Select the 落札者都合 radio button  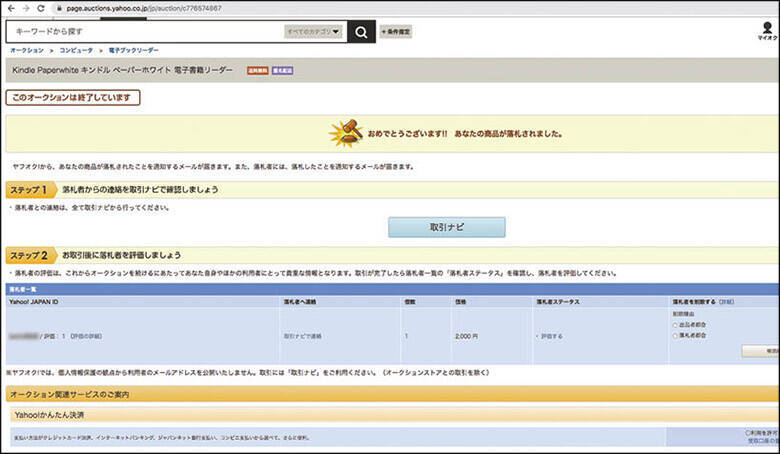(x=675, y=335)
